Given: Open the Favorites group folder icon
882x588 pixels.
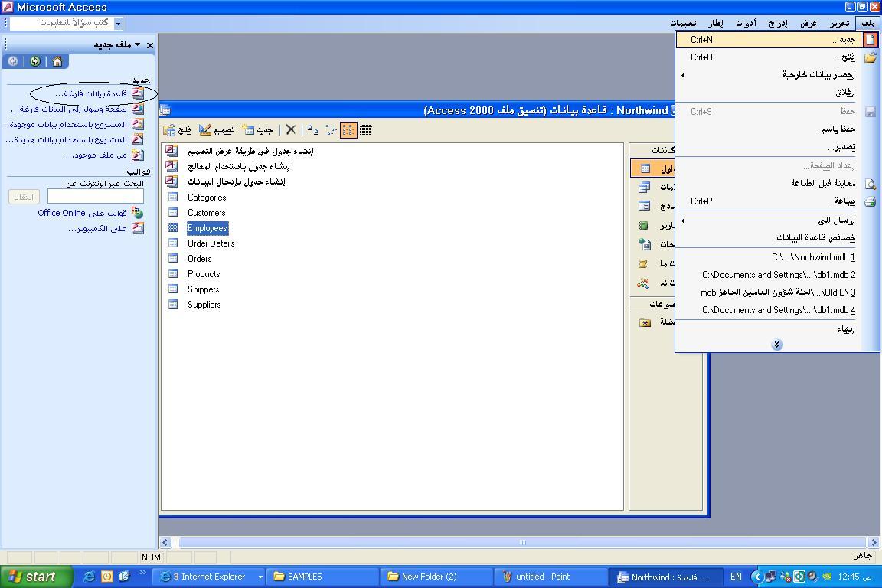Looking at the screenshot, I should point(645,322).
